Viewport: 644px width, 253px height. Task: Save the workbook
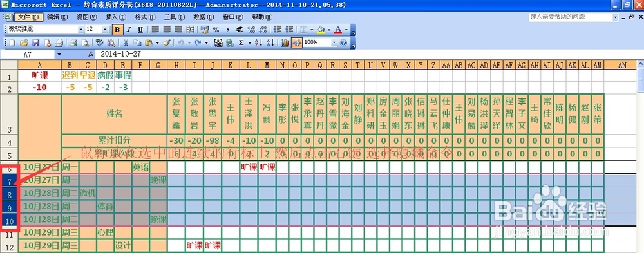[x=35, y=42]
